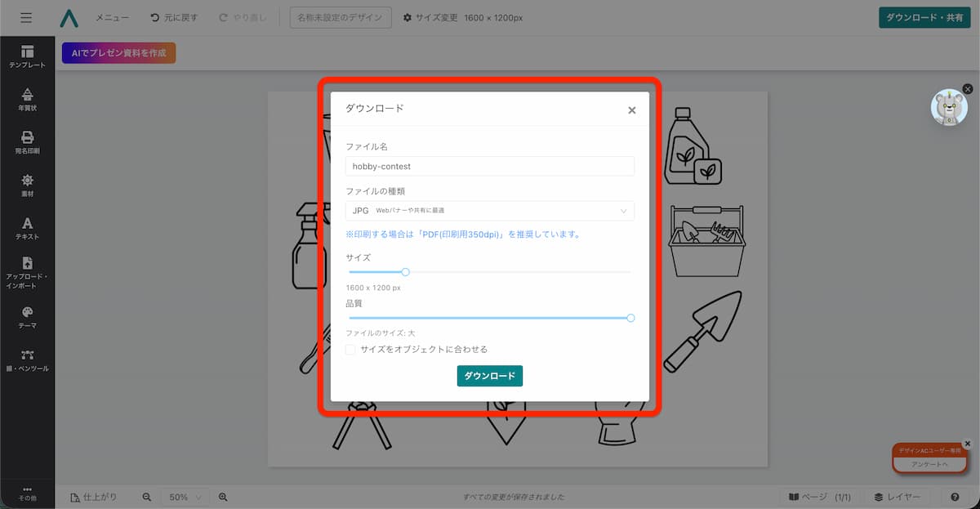Expand the ファイルの種類 JPG dropdown
The height and width of the screenshot is (509, 980).
coord(489,211)
